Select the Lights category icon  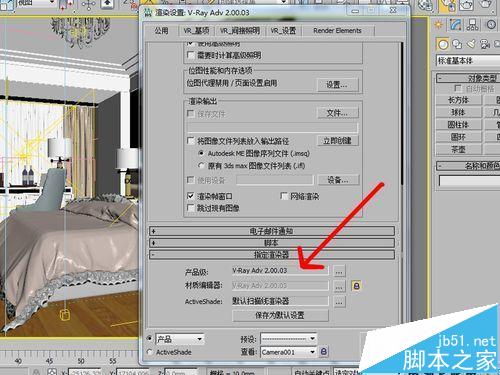click(x=471, y=44)
